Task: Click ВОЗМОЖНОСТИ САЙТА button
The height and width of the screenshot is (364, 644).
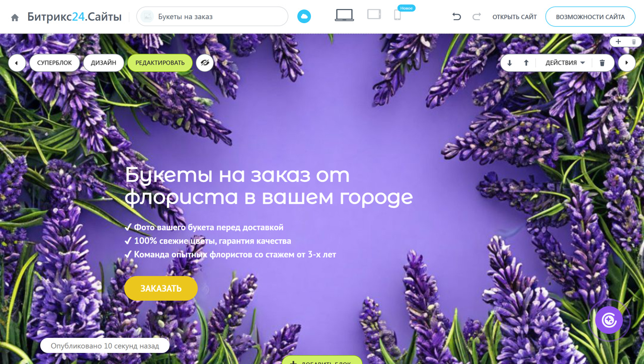Action: [590, 17]
